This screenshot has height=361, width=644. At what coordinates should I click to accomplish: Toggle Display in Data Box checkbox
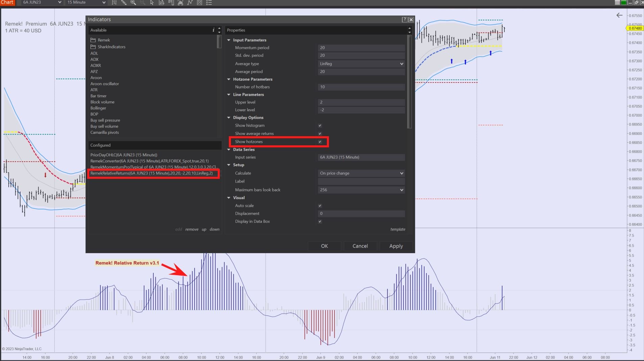[x=320, y=221]
